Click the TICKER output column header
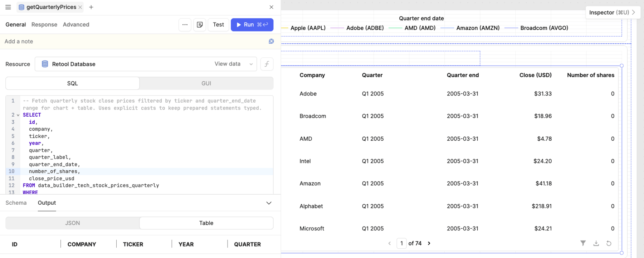The image size is (644, 258). (x=133, y=244)
